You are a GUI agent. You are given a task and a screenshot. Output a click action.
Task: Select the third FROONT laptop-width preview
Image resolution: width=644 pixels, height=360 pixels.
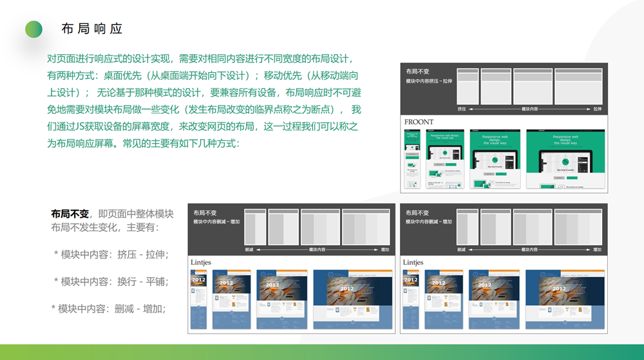pyautogui.click(x=495, y=160)
